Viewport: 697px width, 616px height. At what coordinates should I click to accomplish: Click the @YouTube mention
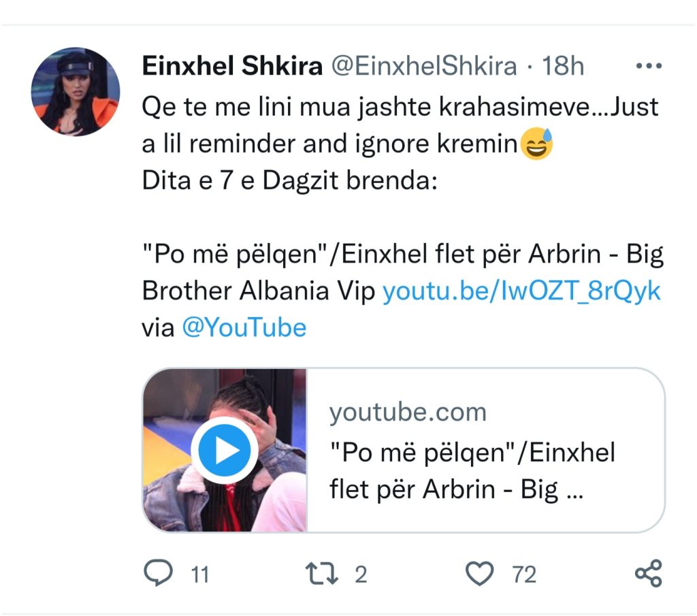point(244,327)
